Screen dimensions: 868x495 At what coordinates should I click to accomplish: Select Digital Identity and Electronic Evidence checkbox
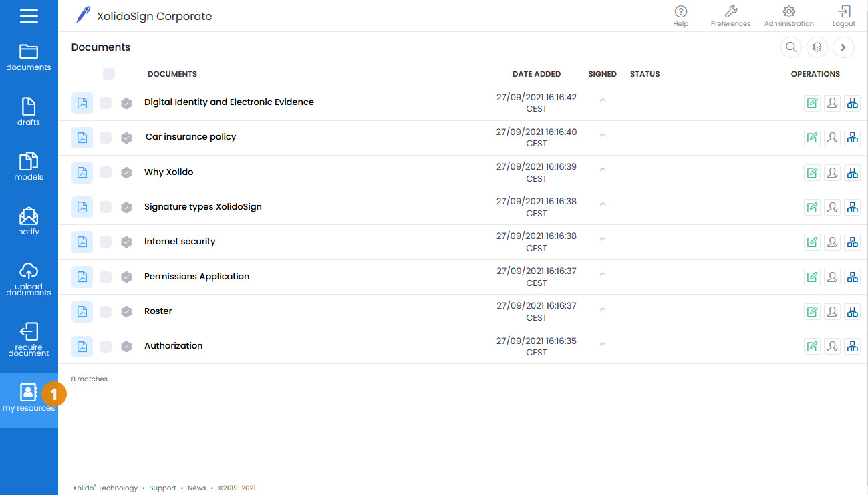pos(106,103)
